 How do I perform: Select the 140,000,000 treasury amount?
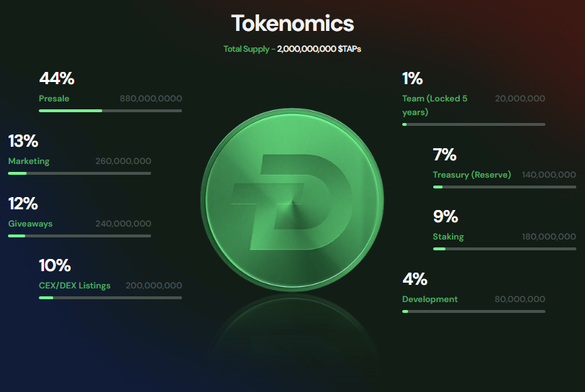coord(548,175)
